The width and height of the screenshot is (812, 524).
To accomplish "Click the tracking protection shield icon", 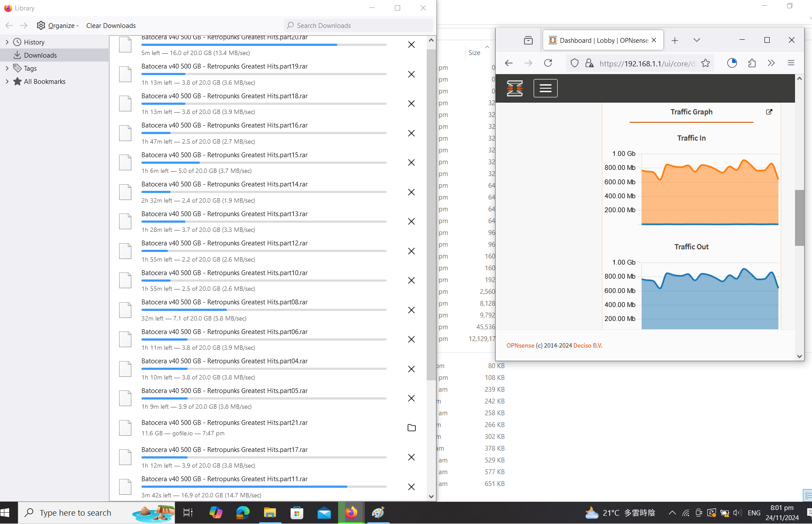I will point(575,63).
